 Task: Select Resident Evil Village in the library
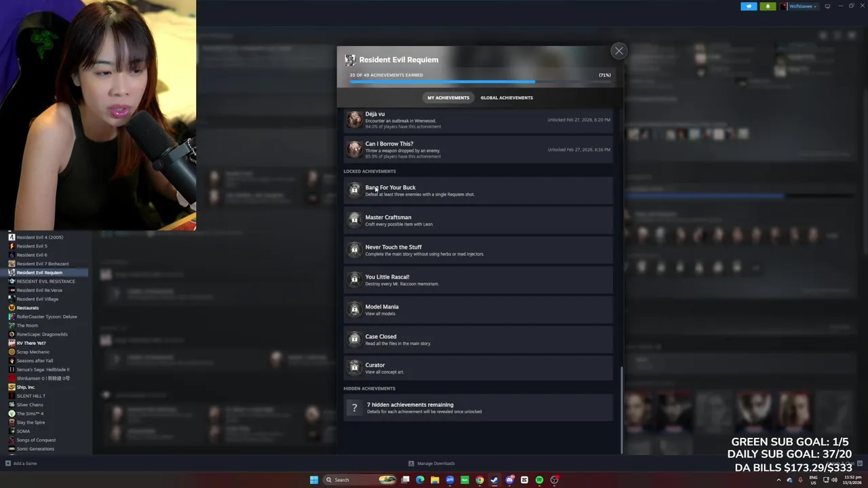point(37,299)
